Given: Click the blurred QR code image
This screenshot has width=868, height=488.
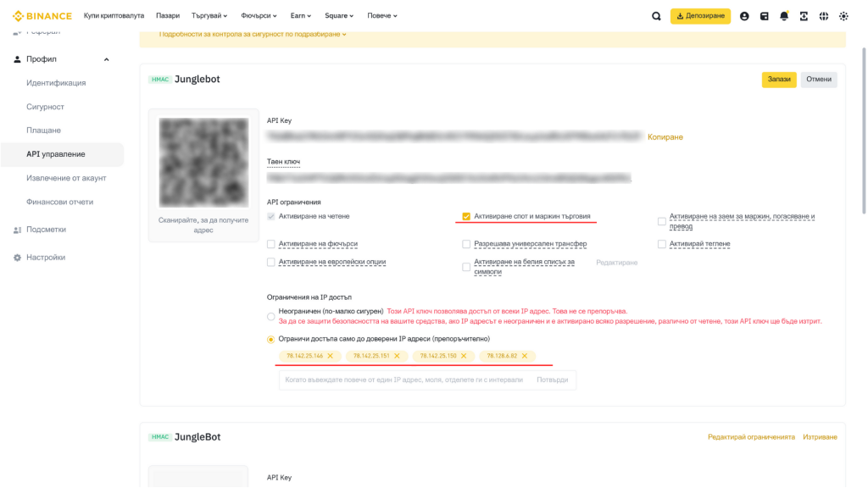Looking at the screenshot, I should click(x=203, y=162).
